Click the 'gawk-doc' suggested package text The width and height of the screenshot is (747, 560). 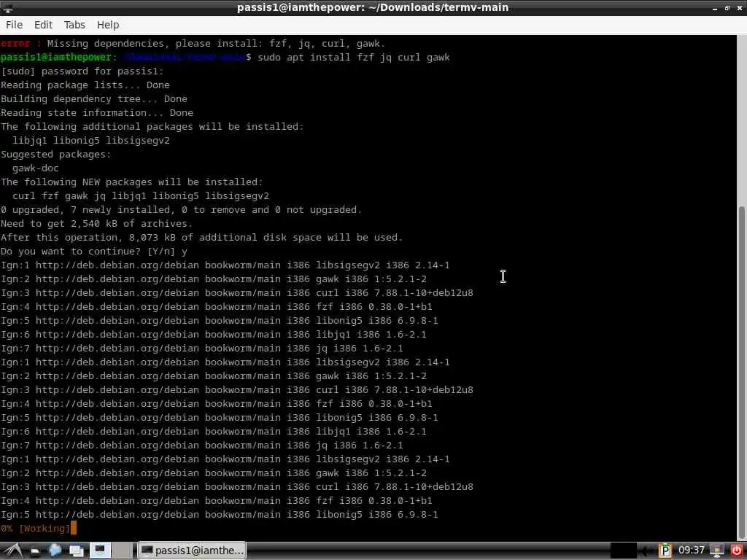click(x=35, y=168)
